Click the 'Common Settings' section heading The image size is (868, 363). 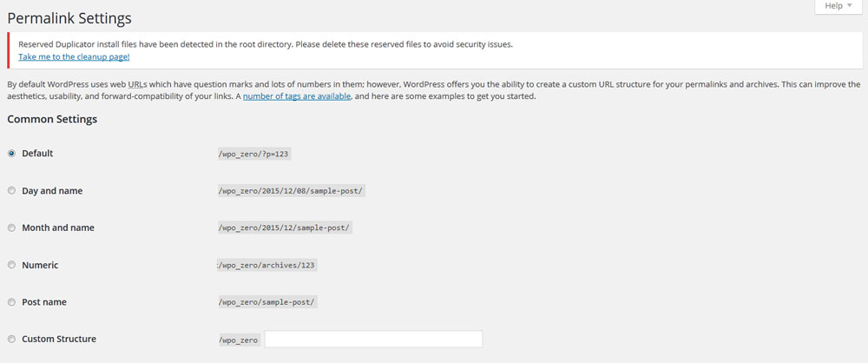point(52,119)
